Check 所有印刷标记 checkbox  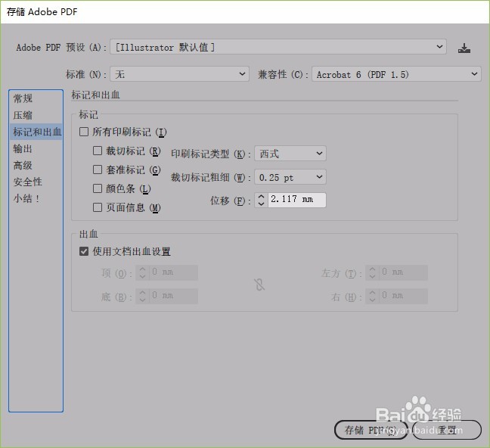click(x=84, y=132)
